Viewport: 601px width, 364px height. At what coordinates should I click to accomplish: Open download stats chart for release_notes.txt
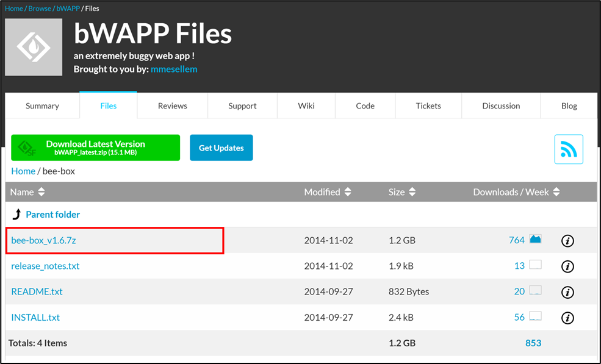535,265
